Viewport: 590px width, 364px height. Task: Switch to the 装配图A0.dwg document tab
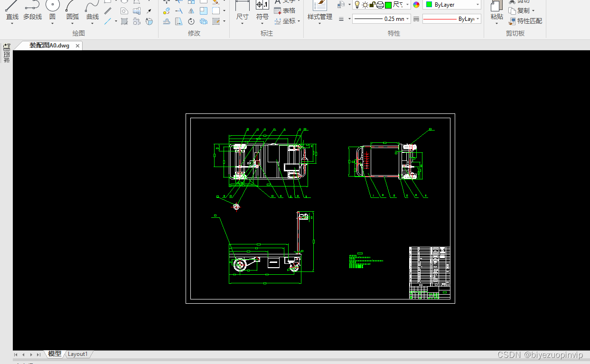pyautogui.click(x=49, y=46)
